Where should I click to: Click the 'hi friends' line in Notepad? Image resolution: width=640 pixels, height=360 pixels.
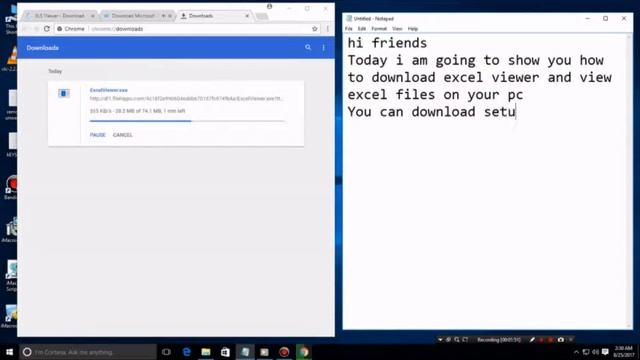(x=387, y=43)
